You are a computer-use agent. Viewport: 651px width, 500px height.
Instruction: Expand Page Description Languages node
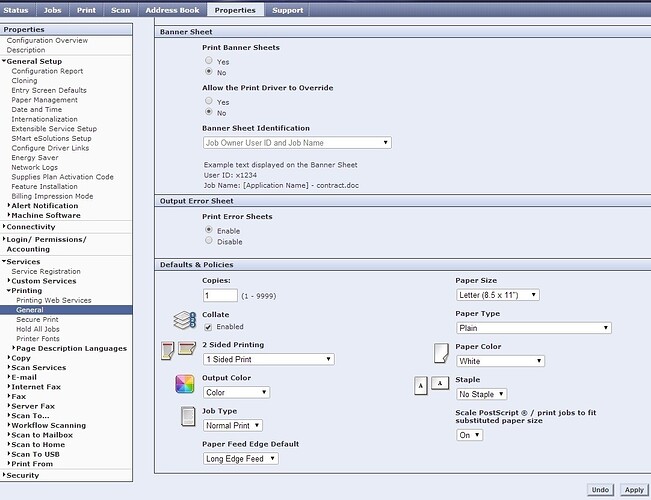[14, 348]
